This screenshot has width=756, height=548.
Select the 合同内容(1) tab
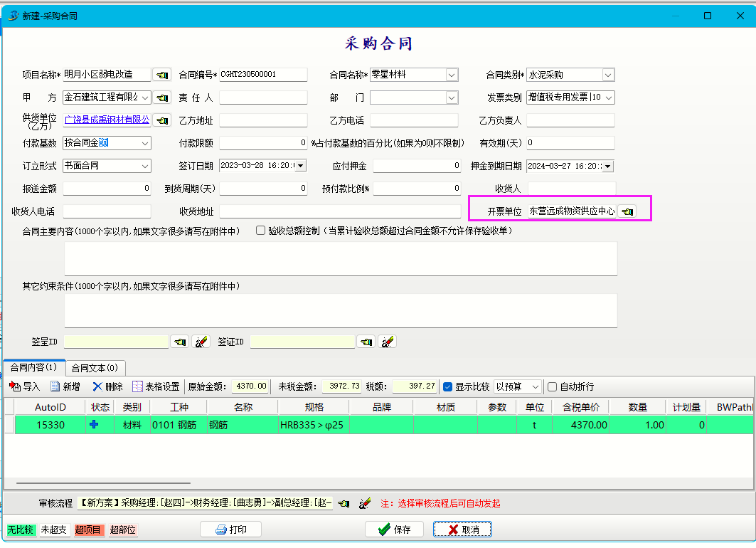[x=33, y=367]
